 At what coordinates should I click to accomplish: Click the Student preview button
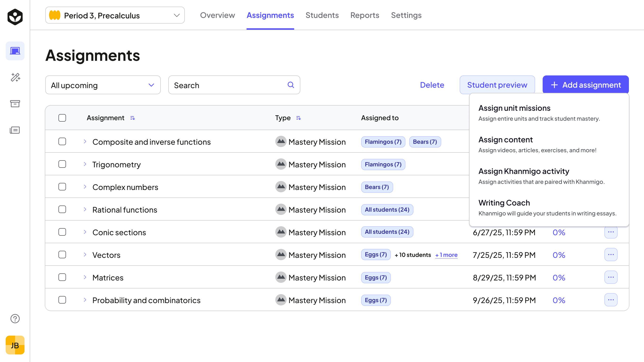pyautogui.click(x=497, y=85)
